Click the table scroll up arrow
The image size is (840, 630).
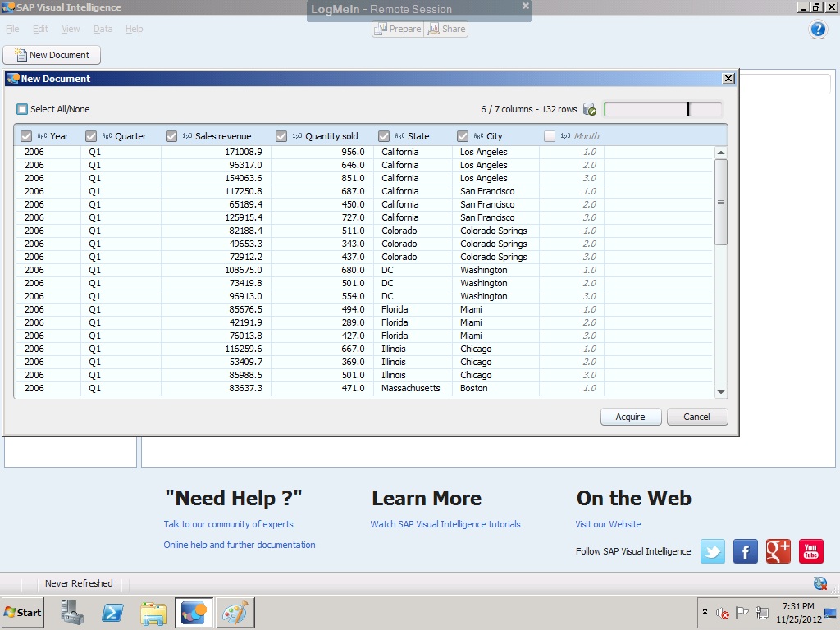(x=721, y=153)
